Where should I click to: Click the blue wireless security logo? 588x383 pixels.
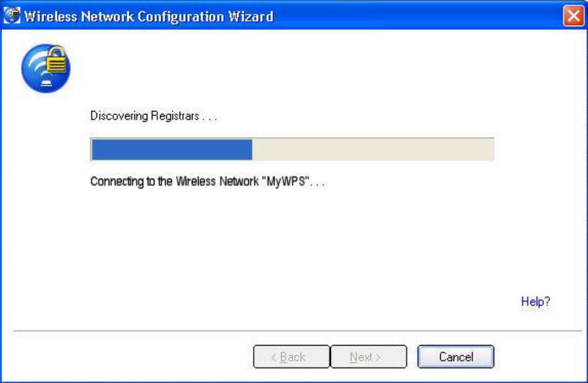[46, 68]
